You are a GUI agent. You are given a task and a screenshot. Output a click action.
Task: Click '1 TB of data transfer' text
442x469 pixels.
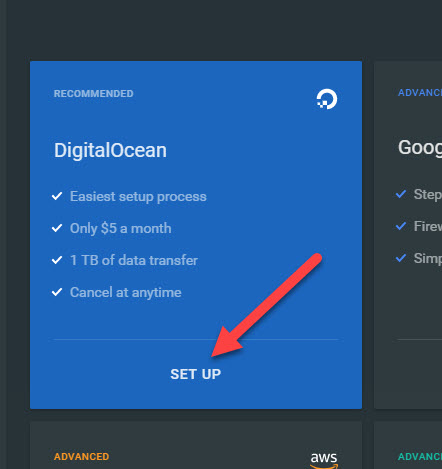(x=134, y=260)
